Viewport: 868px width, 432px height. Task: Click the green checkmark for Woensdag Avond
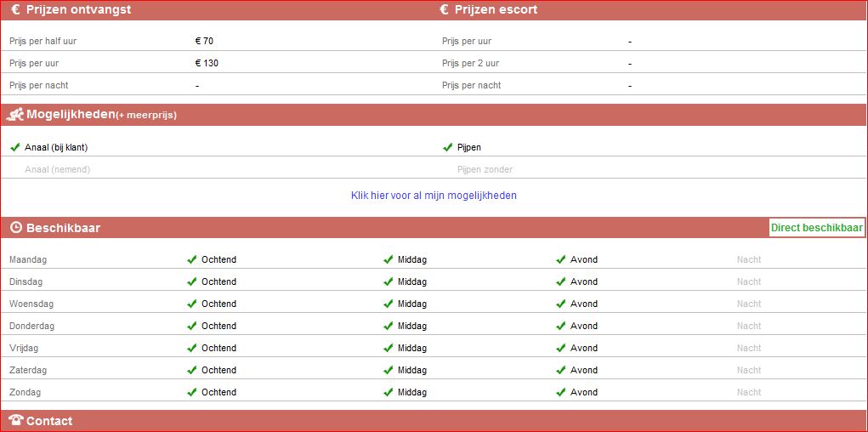pos(561,304)
